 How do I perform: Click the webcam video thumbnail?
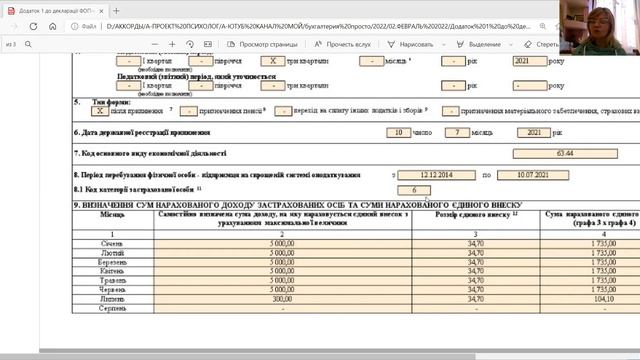click(x=600, y=27)
